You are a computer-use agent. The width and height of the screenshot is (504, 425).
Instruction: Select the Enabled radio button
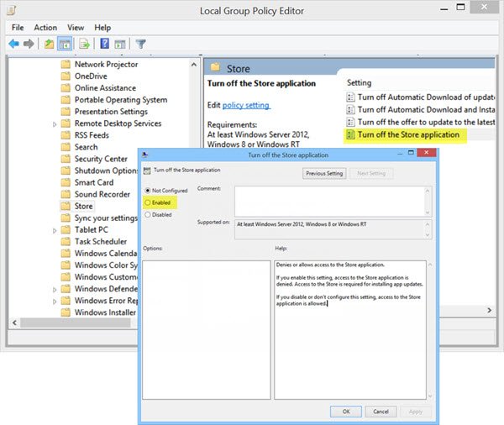click(x=148, y=202)
